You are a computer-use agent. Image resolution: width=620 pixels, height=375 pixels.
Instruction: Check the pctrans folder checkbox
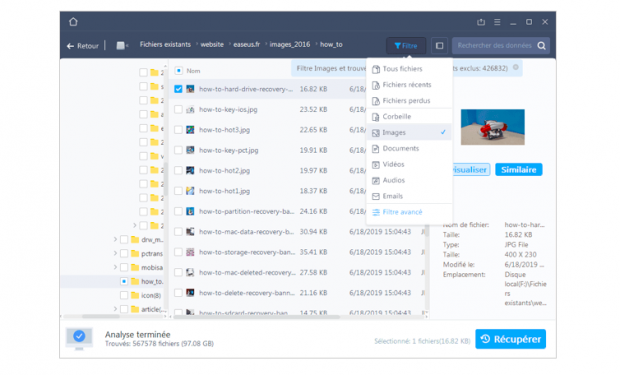pyautogui.click(x=124, y=253)
